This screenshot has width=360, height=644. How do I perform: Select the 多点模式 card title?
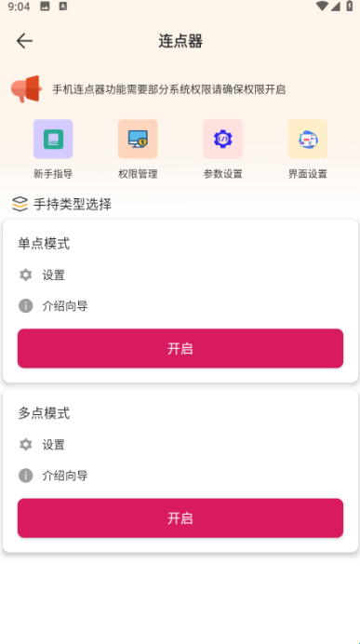pyautogui.click(x=44, y=413)
